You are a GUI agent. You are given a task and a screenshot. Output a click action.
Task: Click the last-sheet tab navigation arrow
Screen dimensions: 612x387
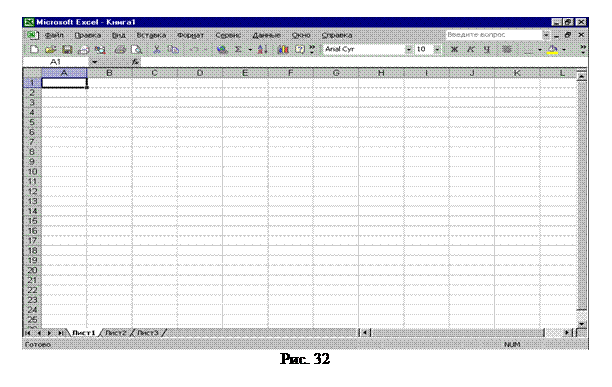point(61,333)
